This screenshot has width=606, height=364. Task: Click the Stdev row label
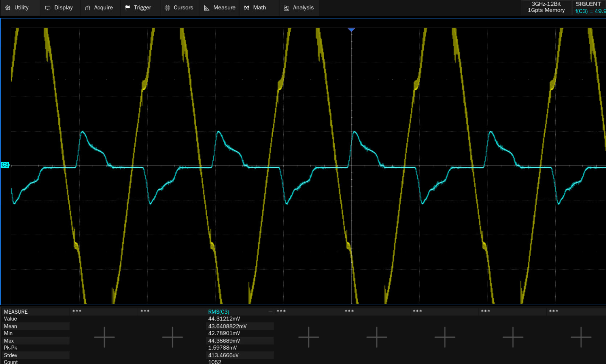point(11,355)
